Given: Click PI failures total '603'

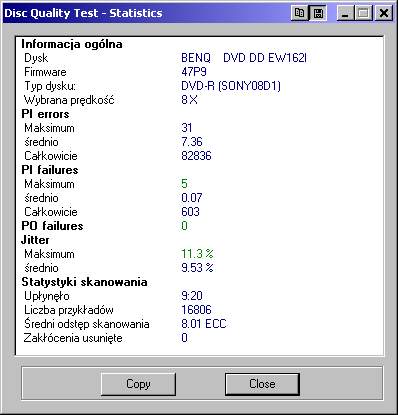Looking at the screenshot, I should point(190,212).
